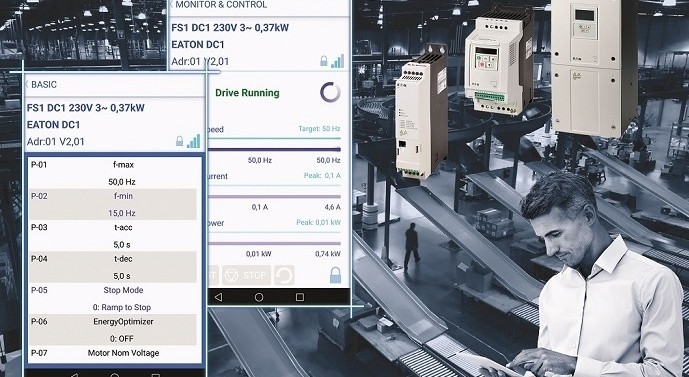Tap the BASIC back chevron
689x377 pixels.
pos(26,84)
